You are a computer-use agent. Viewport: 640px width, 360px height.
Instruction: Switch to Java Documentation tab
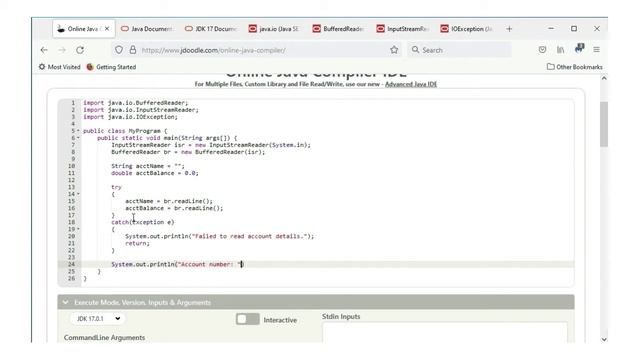147,29
